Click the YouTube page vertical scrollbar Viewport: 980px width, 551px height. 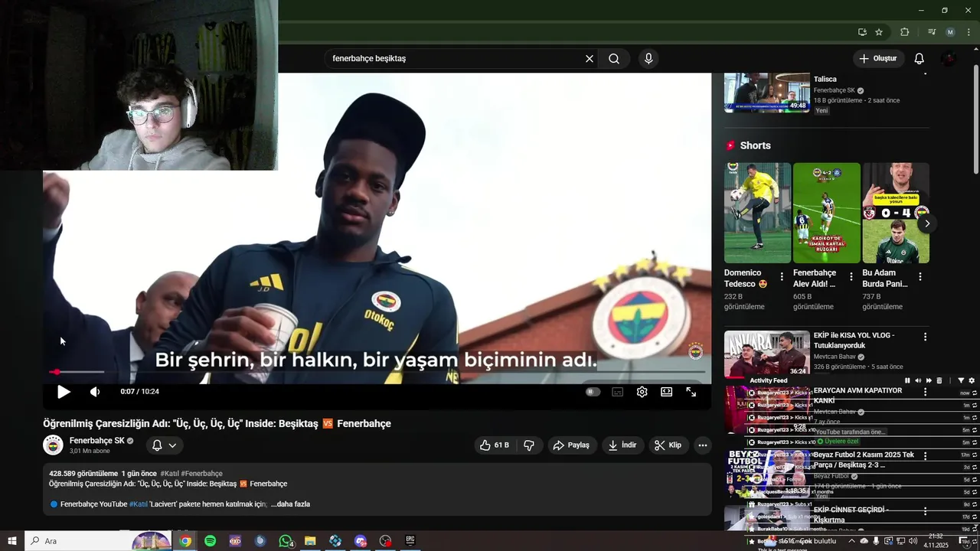[x=975, y=119]
